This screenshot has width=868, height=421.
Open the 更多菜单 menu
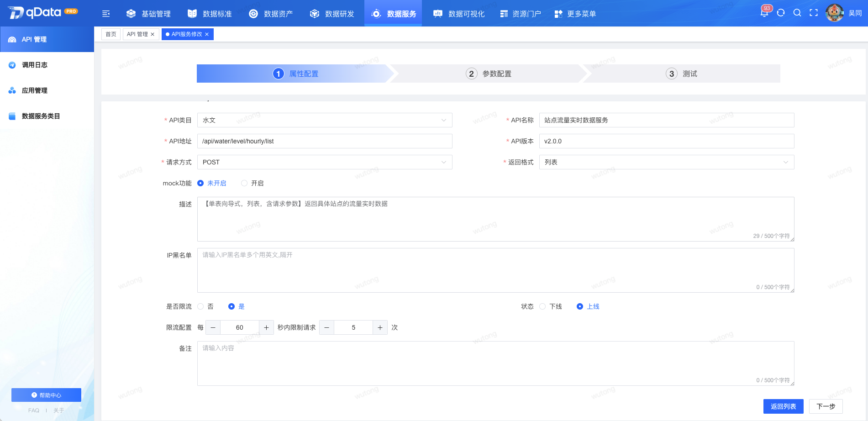575,14
